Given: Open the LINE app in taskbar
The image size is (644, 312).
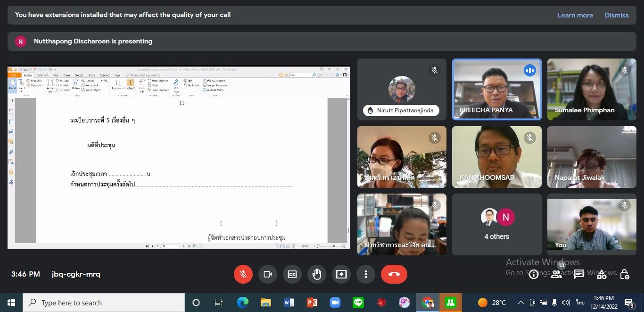Looking at the screenshot, I should point(358,303).
